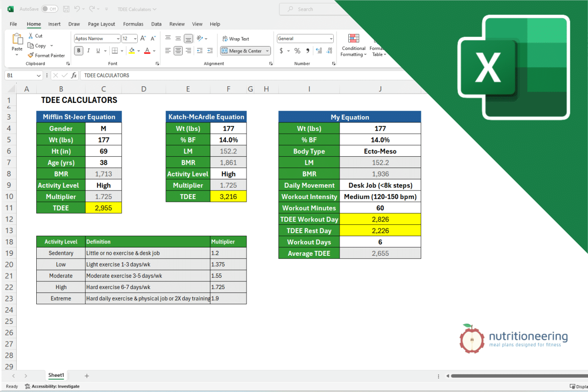The height and width of the screenshot is (392, 588).
Task: Increase font size with the large A icon
Action: 143,38
